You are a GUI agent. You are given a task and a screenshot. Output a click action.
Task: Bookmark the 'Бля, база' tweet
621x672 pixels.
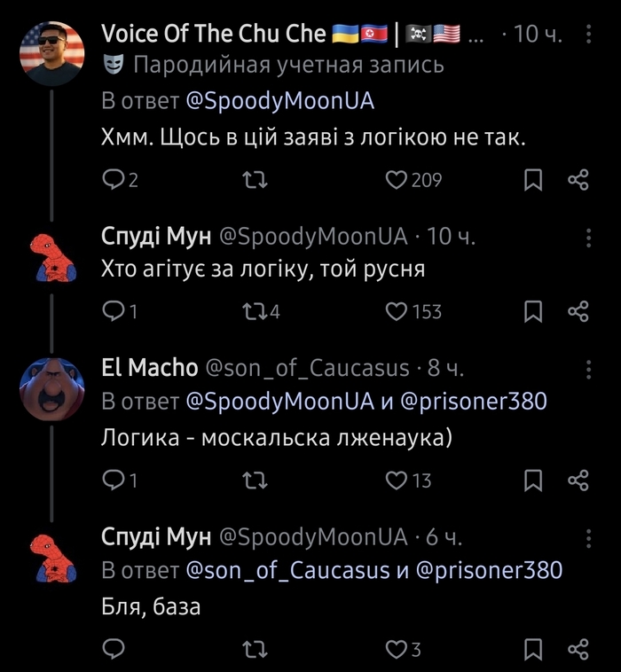[x=533, y=650]
